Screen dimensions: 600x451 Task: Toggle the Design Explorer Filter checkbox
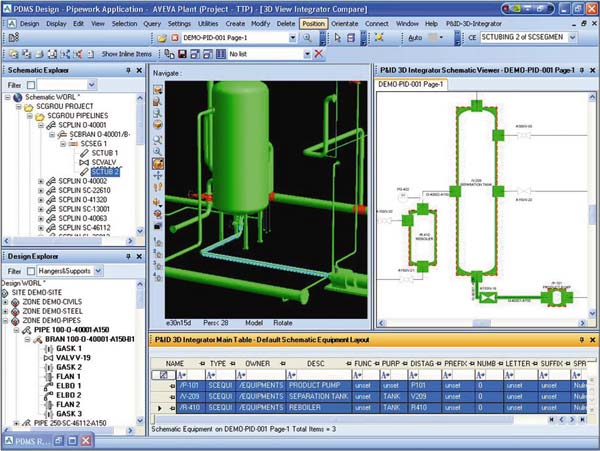(31, 271)
